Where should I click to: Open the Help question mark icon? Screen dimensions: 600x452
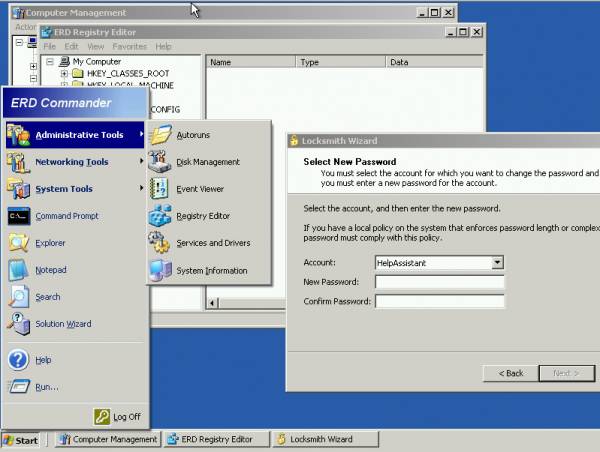(x=18, y=360)
